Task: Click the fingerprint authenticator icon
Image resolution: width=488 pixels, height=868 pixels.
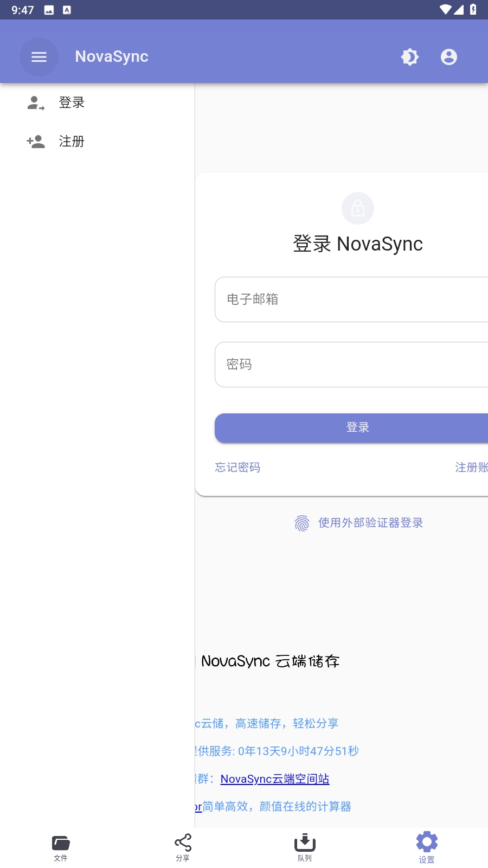Action: (x=302, y=523)
